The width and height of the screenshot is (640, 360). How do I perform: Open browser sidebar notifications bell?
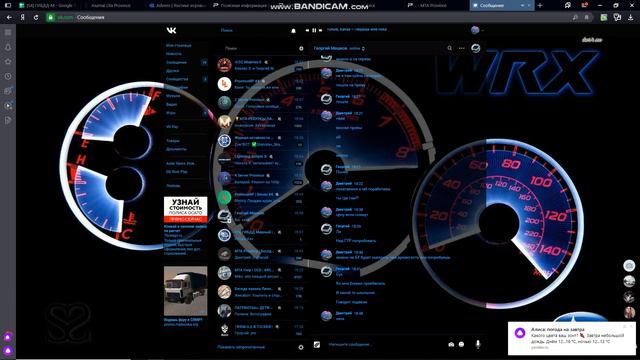8,47
